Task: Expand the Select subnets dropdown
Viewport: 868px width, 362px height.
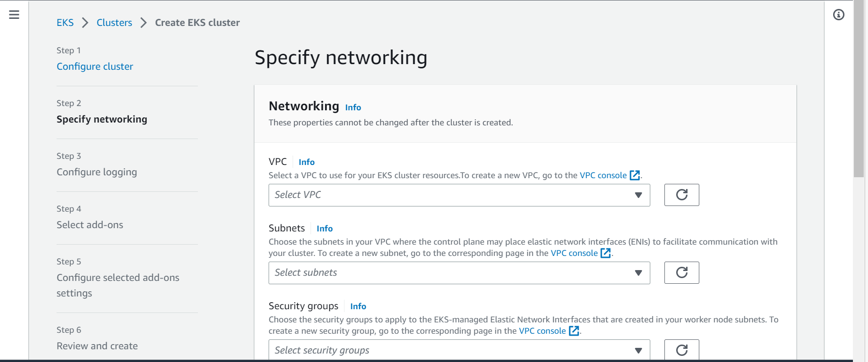Action: [x=459, y=272]
